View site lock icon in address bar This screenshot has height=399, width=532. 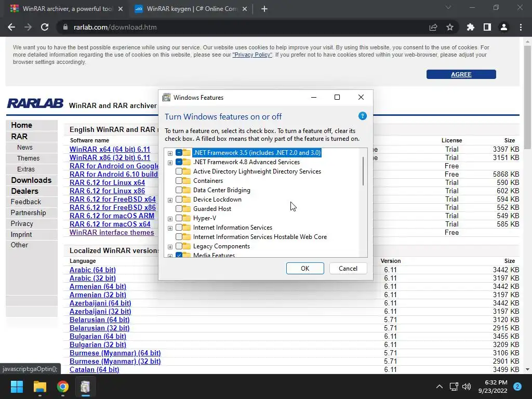click(65, 27)
